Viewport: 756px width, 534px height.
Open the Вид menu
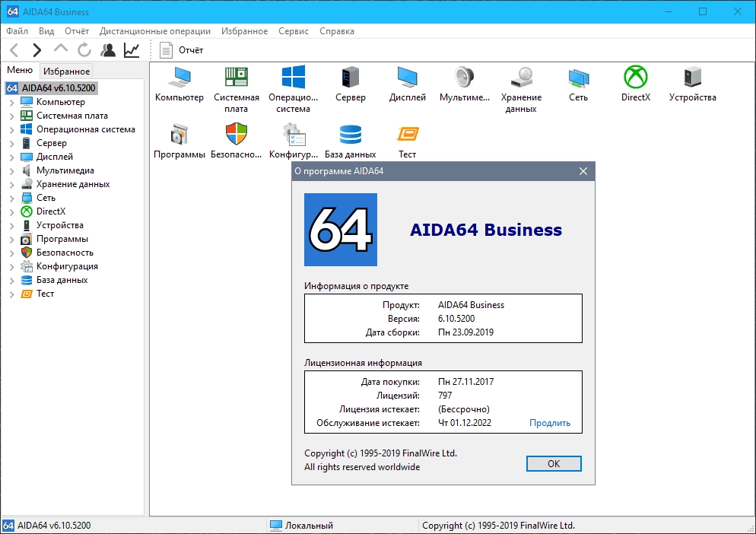pos(46,31)
